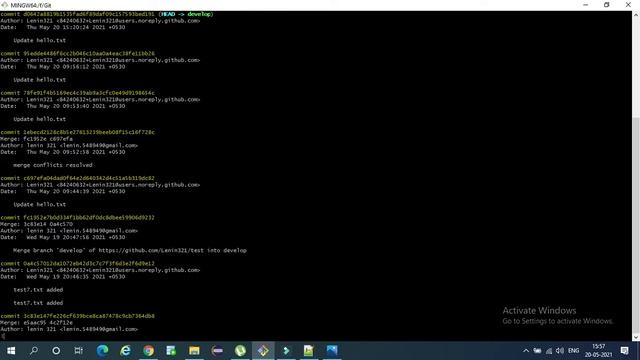Click the commit hash starting with 95edde
The image size is (640, 360).
(89, 53)
